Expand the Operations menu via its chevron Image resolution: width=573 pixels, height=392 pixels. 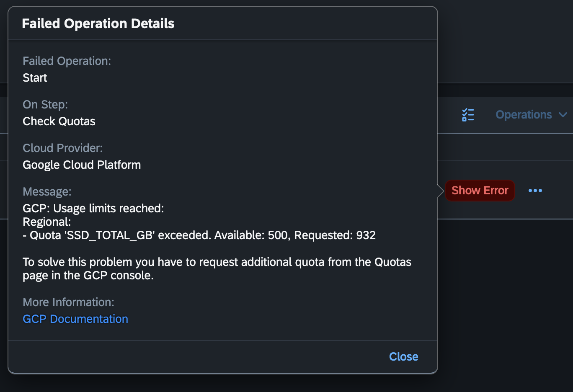(563, 114)
